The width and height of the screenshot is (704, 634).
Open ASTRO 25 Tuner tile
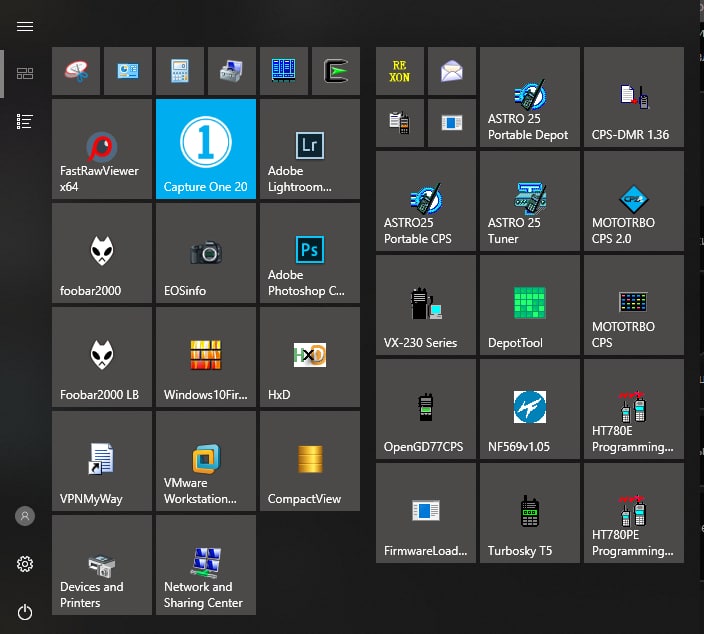click(530, 201)
